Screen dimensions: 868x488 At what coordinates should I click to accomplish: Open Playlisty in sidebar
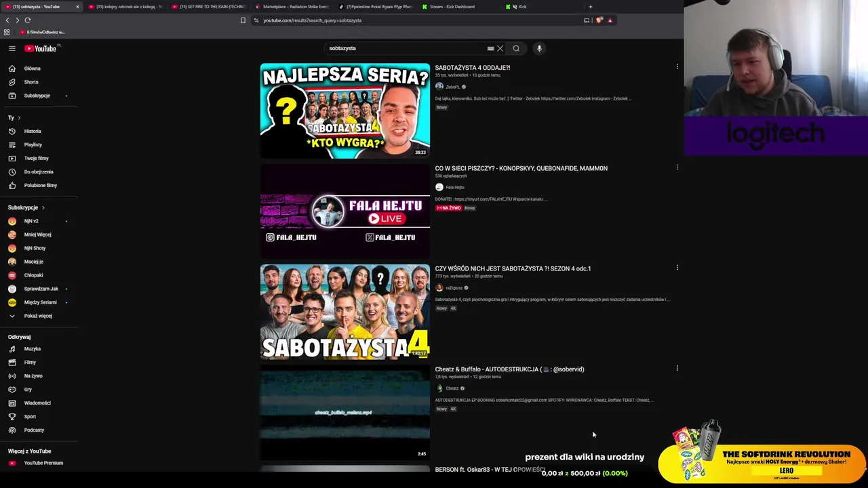tap(33, 144)
